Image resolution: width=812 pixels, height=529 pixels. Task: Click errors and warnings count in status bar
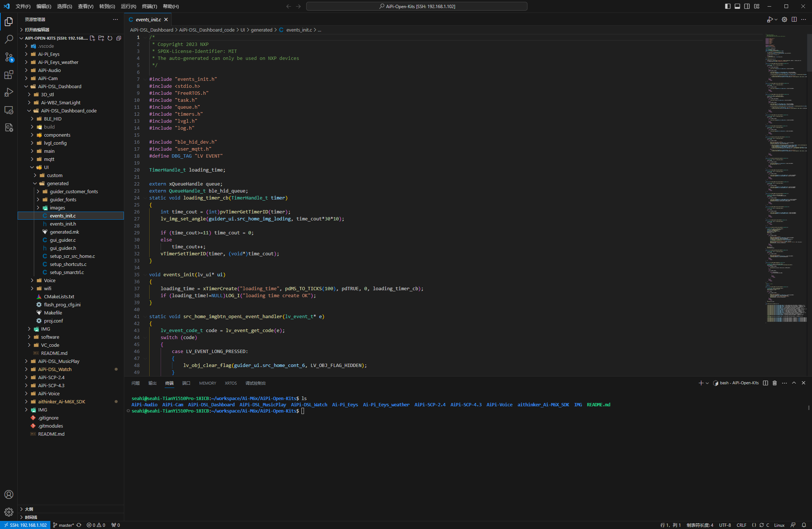click(x=96, y=525)
